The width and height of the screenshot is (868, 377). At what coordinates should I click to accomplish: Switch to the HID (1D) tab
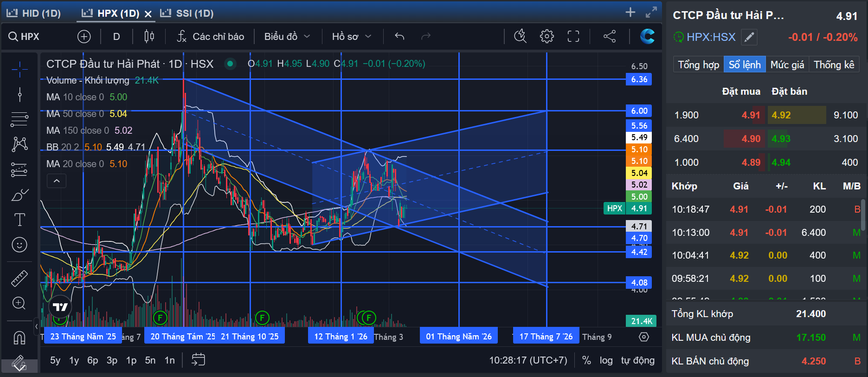click(34, 13)
